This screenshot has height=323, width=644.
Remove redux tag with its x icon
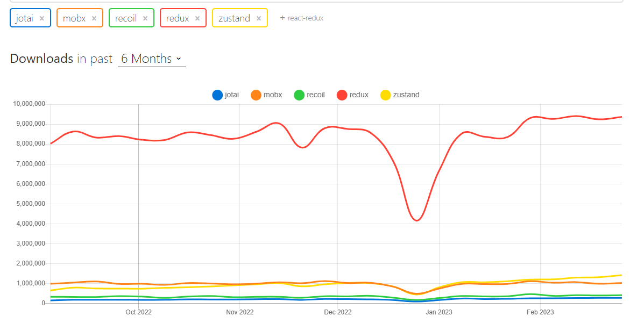click(x=197, y=18)
